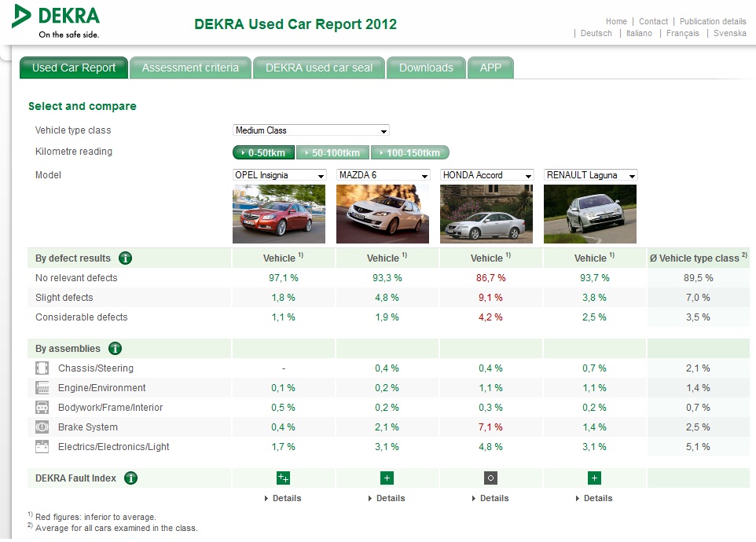
Task: Click the Engine/Environment assembly icon
Action: pyautogui.click(x=42, y=388)
